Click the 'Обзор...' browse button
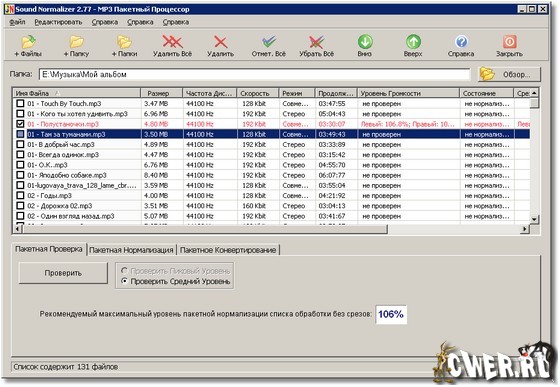This screenshot has width=560, height=387. [x=509, y=75]
